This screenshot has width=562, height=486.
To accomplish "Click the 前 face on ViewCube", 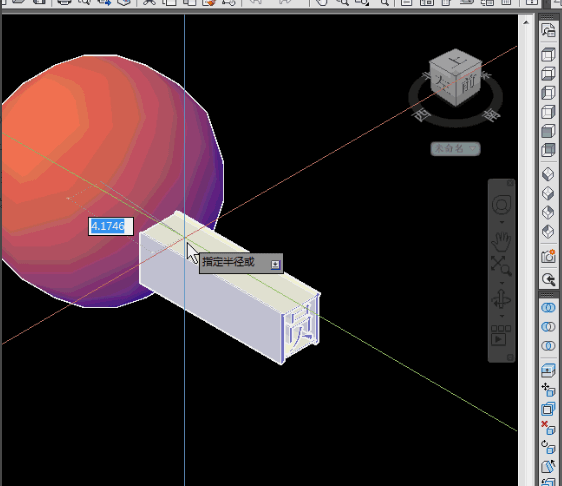I will coord(468,83).
